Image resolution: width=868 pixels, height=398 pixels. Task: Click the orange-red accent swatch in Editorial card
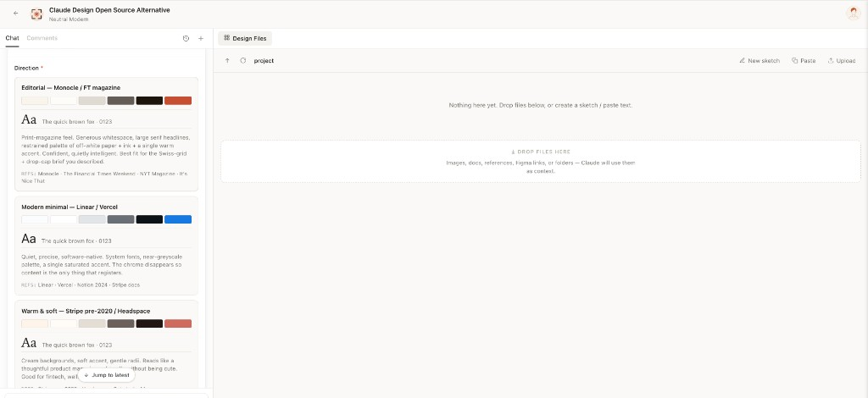pyautogui.click(x=178, y=101)
